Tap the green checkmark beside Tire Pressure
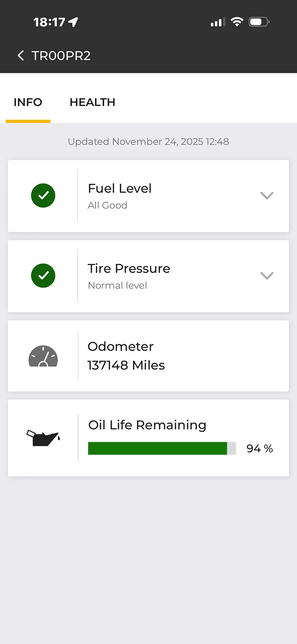The width and height of the screenshot is (297, 644). pos(43,276)
